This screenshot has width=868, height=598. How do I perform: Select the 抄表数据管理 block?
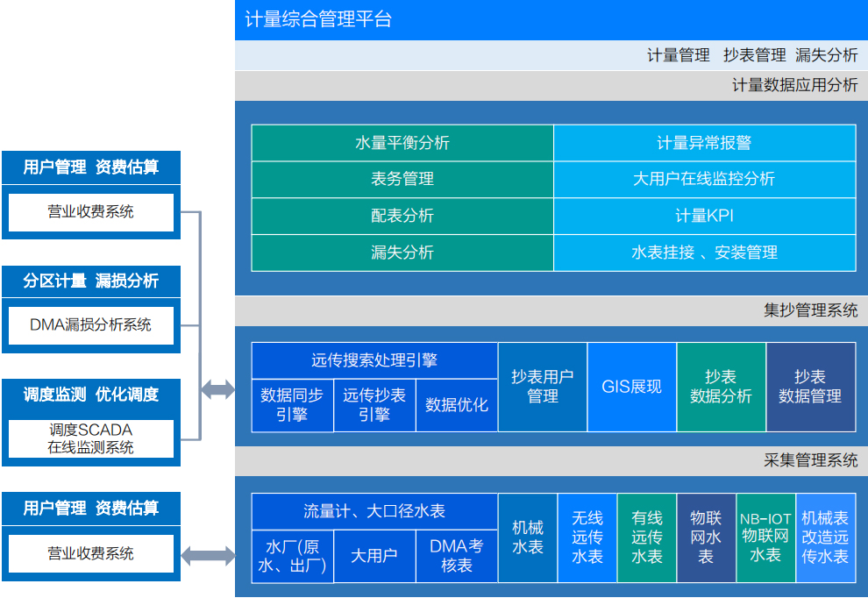810,387
